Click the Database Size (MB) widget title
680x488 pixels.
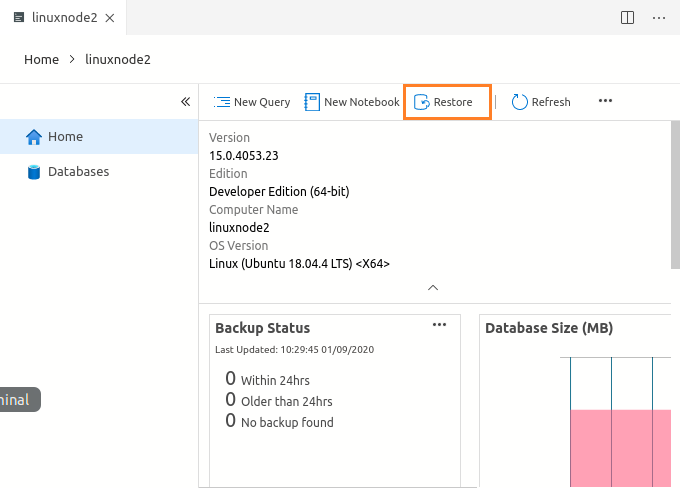pyautogui.click(x=549, y=328)
